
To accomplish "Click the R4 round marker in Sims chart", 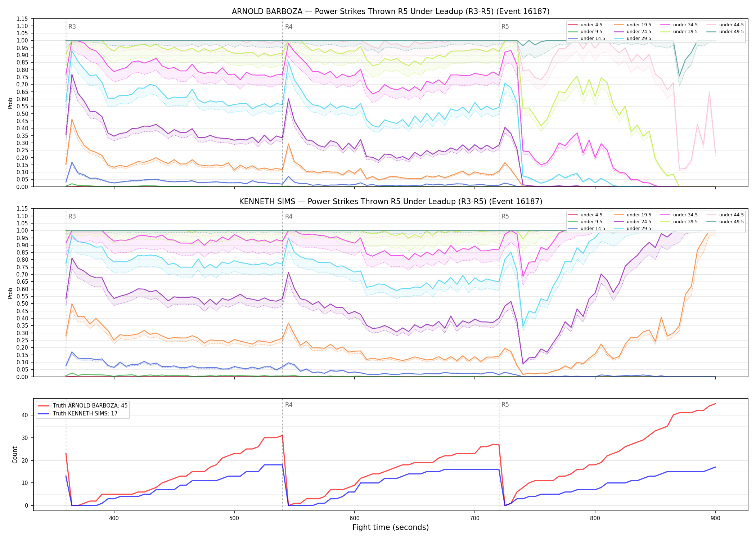I will 289,216.
